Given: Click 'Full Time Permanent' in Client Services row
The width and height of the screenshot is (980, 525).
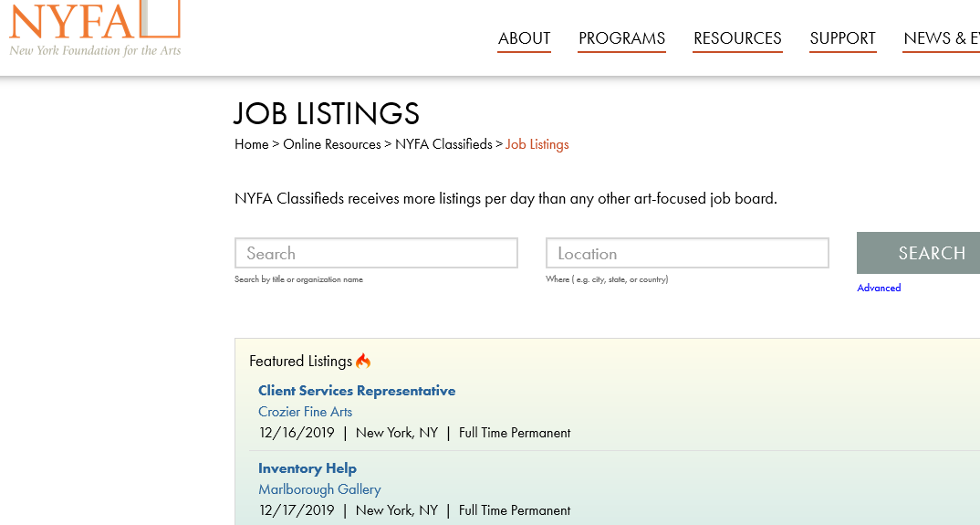Looking at the screenshot, I should tap(515, 433).
